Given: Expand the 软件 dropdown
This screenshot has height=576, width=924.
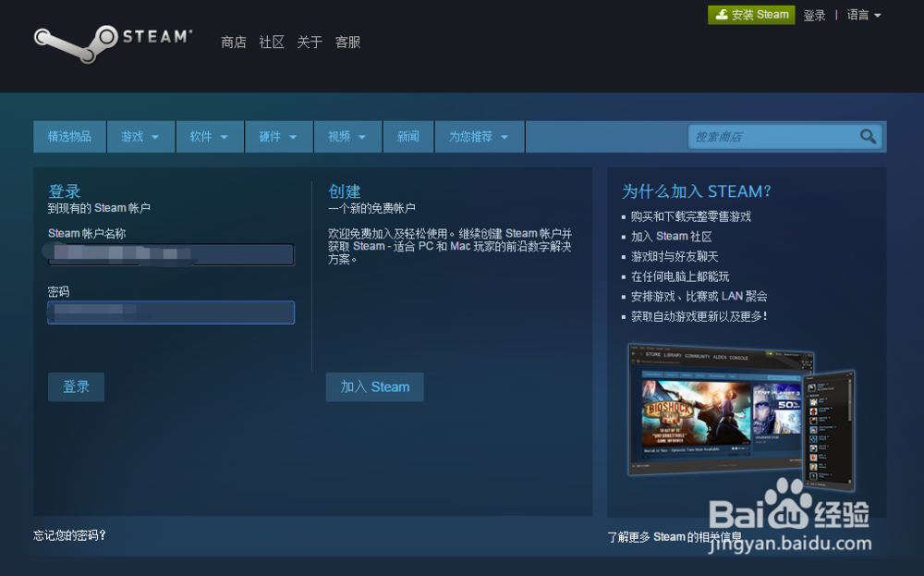Looking at the screenshot, I should point(209,137).
